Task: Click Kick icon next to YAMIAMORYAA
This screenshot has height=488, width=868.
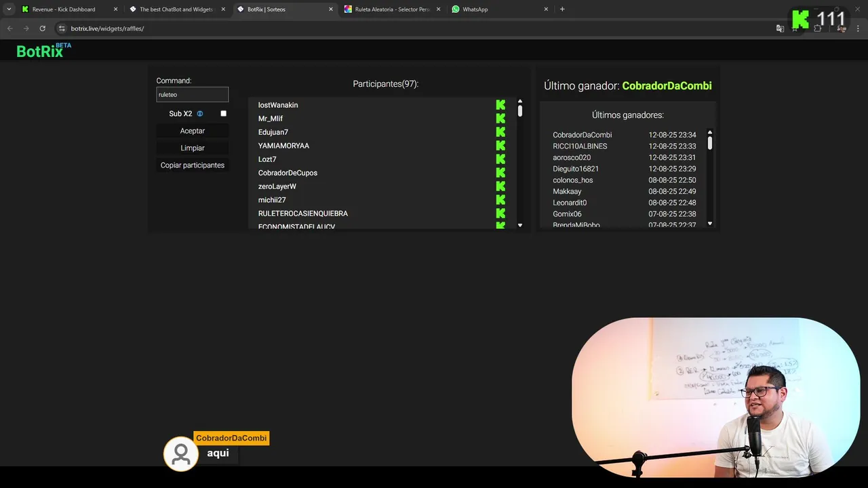Action: pos(500,146)
